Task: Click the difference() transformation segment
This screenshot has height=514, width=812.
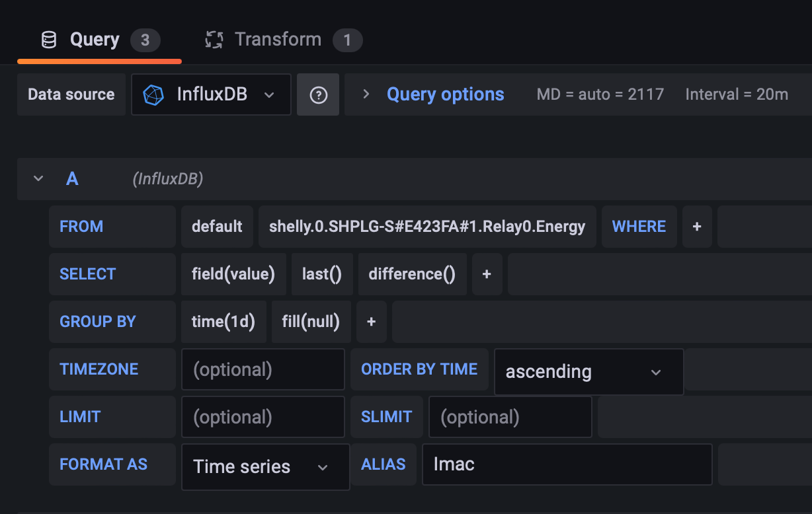Action: coord(412,274)
